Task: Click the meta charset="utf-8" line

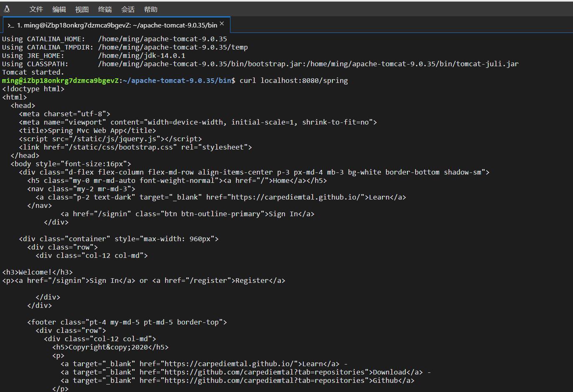Action: point(65,114)
